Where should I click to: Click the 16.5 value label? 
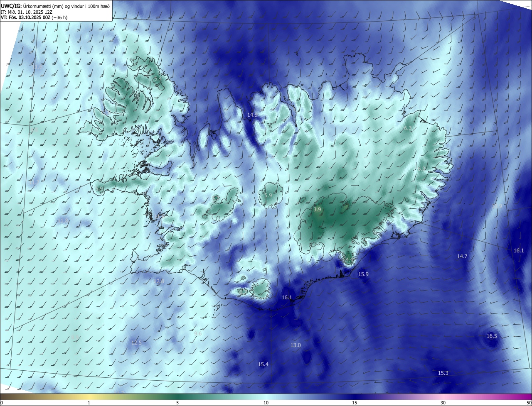pyautogui.click(x=492, y=336)
